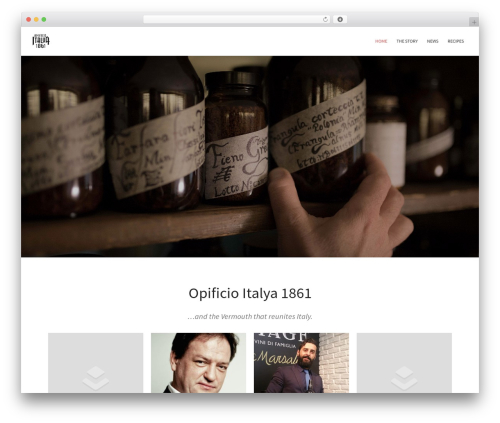Minimize the window with the yellow button

click(x=36, y=19)
